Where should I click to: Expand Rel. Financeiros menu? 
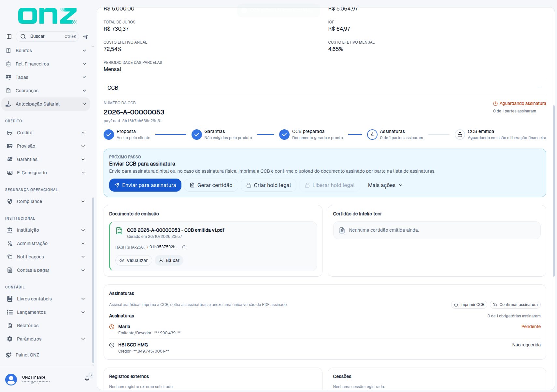click(46, 64)
